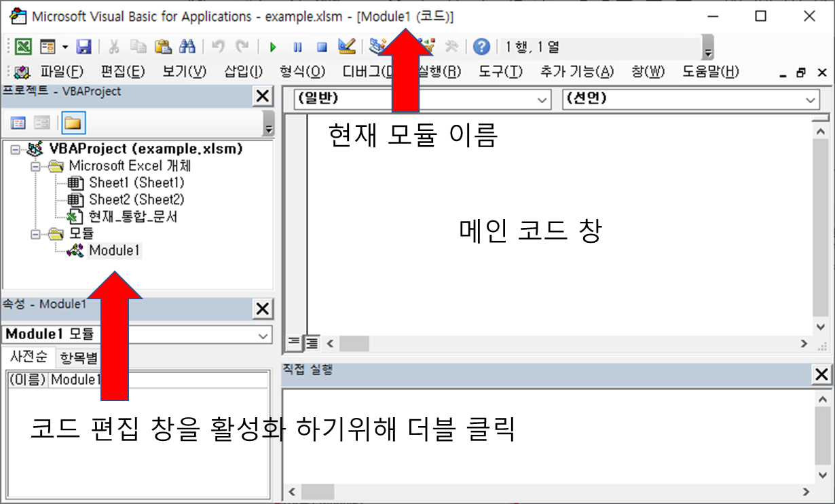The width and height of the screenshot is (835, 504).
Task: Open the 삽입(I) menu
Action: click(243, 72)
